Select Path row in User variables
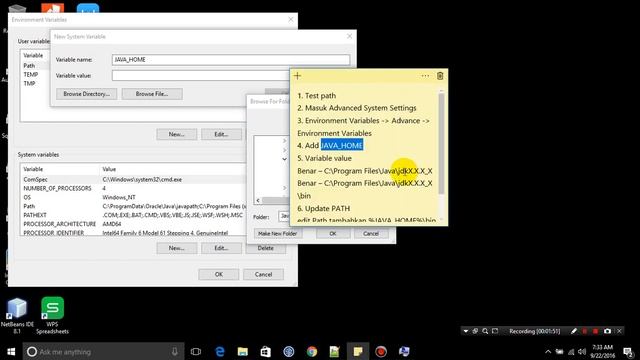 (36, 66)
